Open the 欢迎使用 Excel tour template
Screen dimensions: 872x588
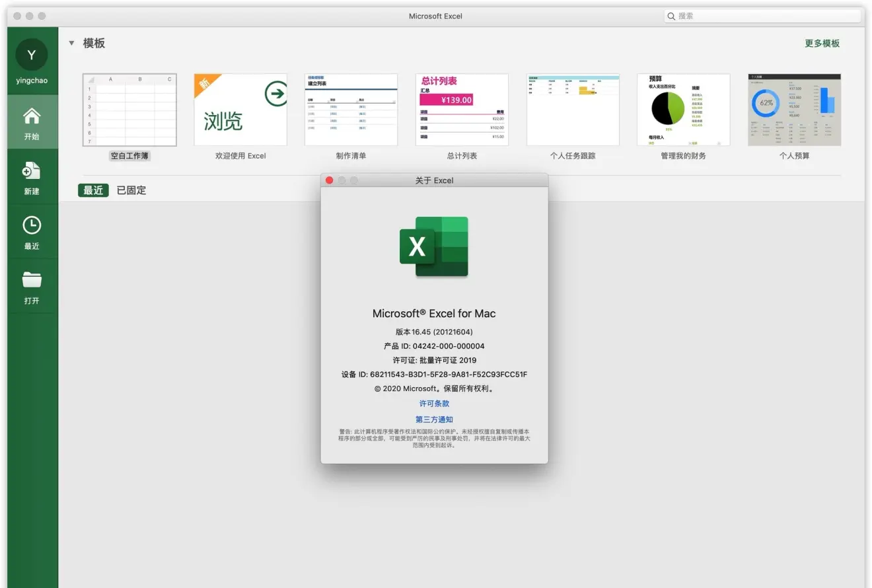coord(240,110)
